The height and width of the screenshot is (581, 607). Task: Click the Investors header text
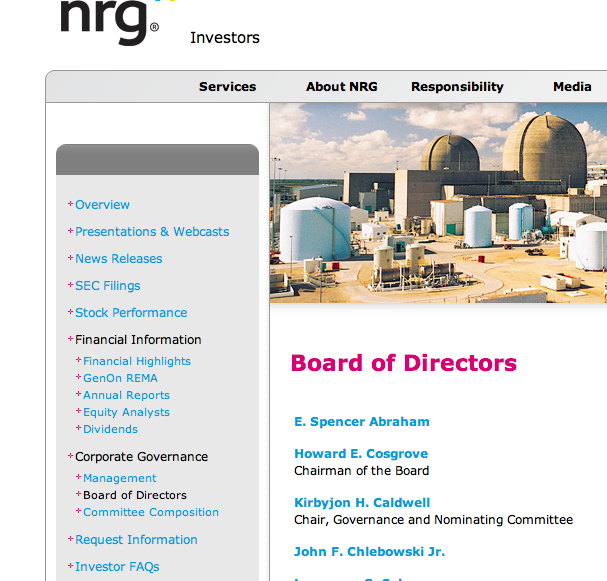[225, 38]
